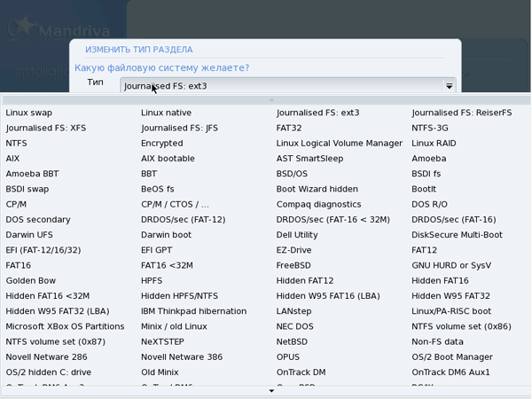Image resolution: width=532 pixels, height=399 pixels.
Task: Choose DOS R/O
Action: [x=429, y=204]
